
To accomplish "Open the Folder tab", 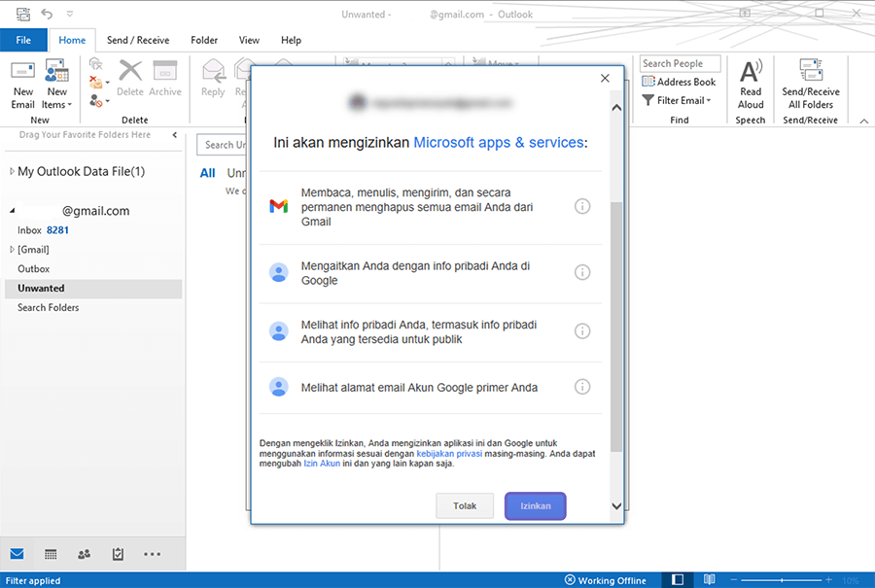I will coord(204,40).
